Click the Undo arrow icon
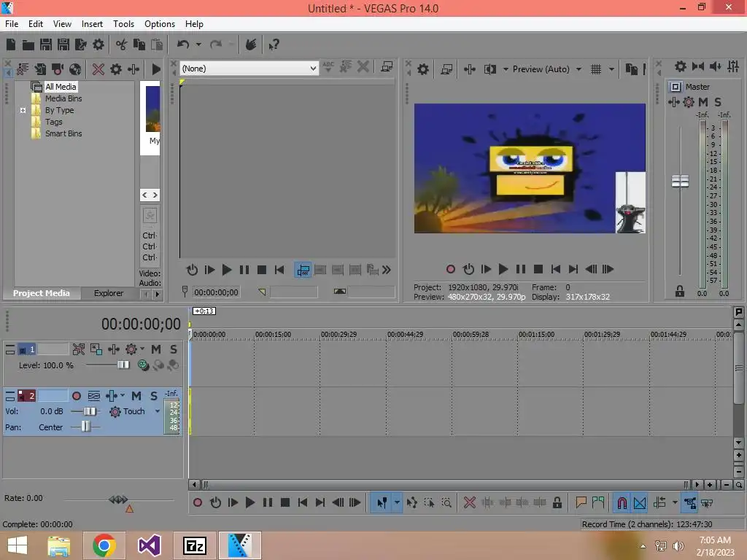The image size is (747, 560). pyautogui.click(x=183, y=44)
